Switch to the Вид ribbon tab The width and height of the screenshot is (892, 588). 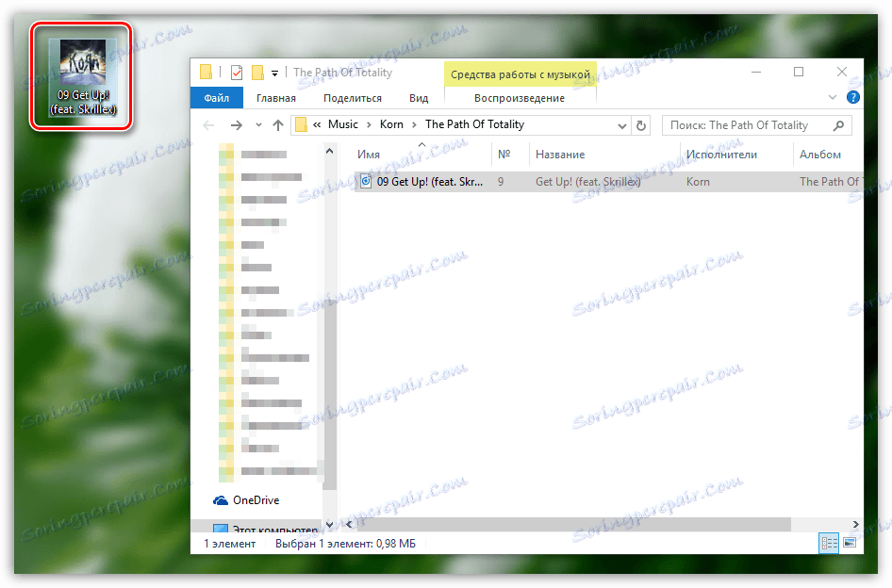click(419, 98)
